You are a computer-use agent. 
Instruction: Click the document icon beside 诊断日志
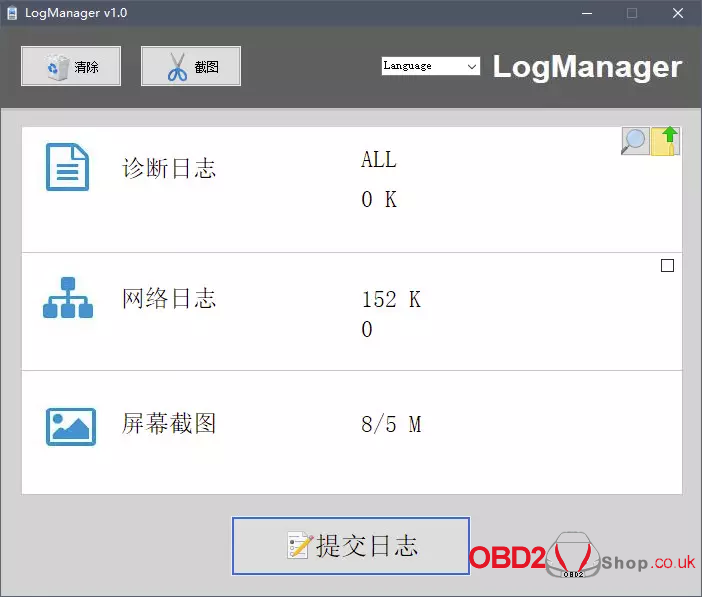[68, 167]
